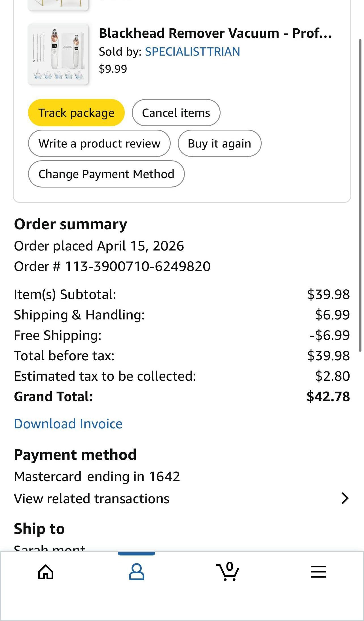Go to the Home tab icon

(46, 572)
